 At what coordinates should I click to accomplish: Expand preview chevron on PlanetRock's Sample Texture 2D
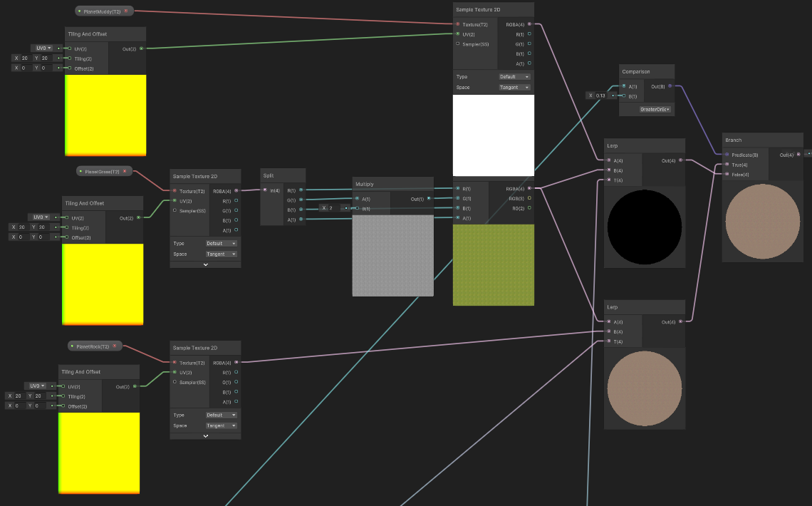coord(205,435)
